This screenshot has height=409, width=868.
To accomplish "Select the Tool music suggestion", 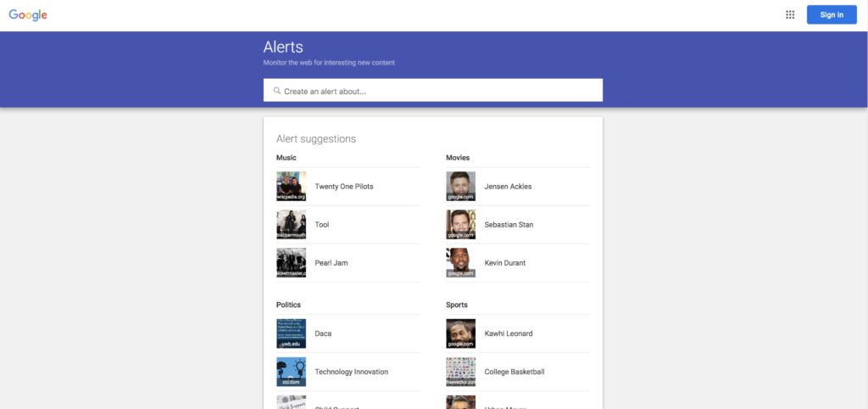I will (x=348, y=225).
